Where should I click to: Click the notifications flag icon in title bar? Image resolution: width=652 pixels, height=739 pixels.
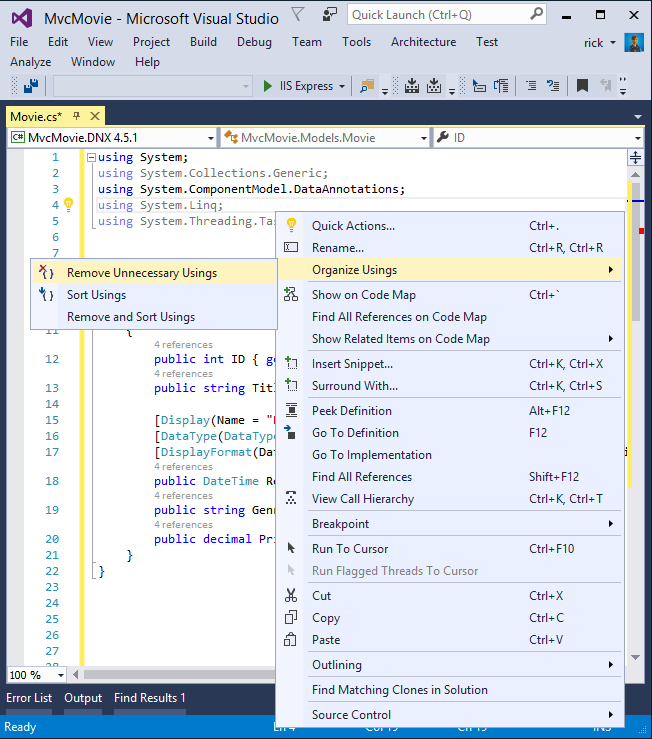point(298,14)
